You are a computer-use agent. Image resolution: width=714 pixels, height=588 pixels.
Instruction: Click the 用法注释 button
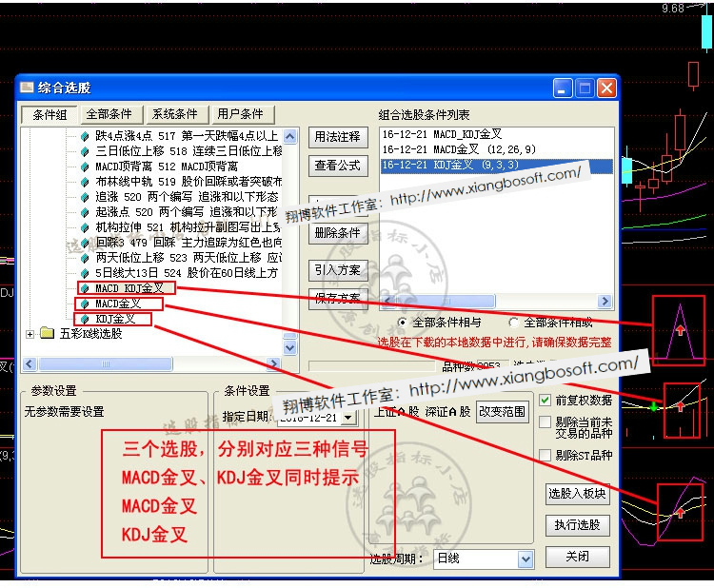[338, 137]
